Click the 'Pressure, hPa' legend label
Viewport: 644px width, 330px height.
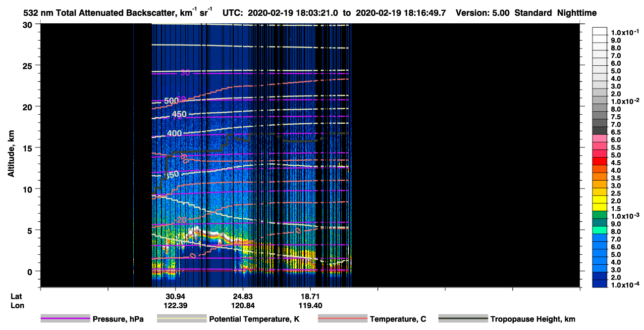pos(118,319)
